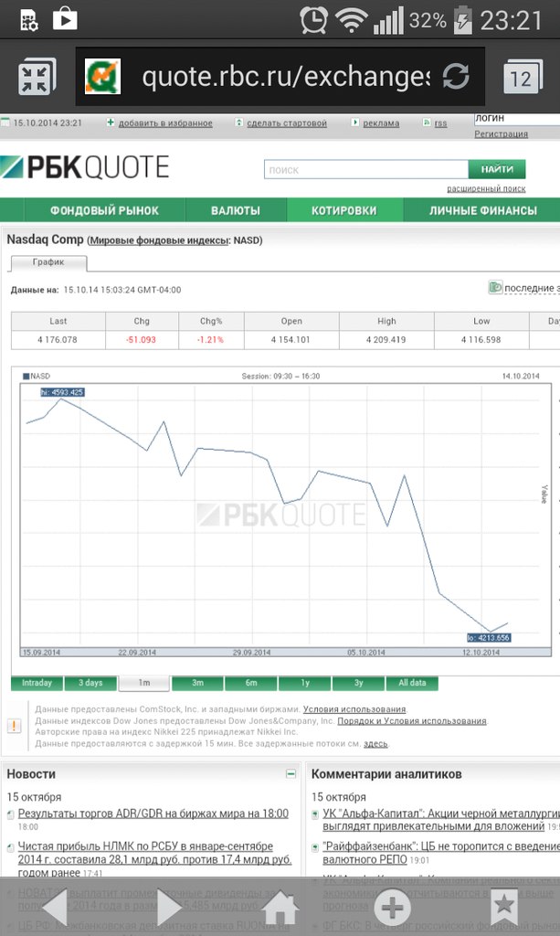Image resolution: width=560 pixels, height=936 pixels.
Task: Click the High value 4 209.419
Action: pyautogui.click(x=386, y=340)
